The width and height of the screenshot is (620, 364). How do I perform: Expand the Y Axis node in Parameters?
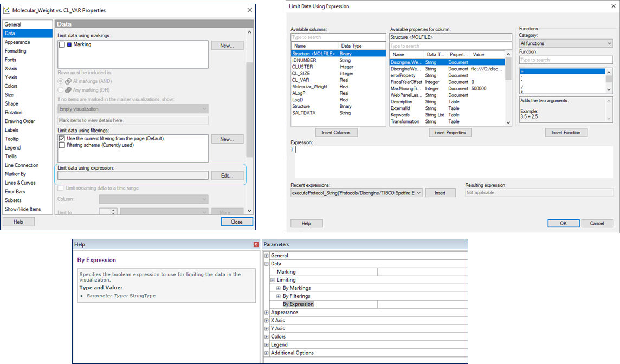[267, 328]
